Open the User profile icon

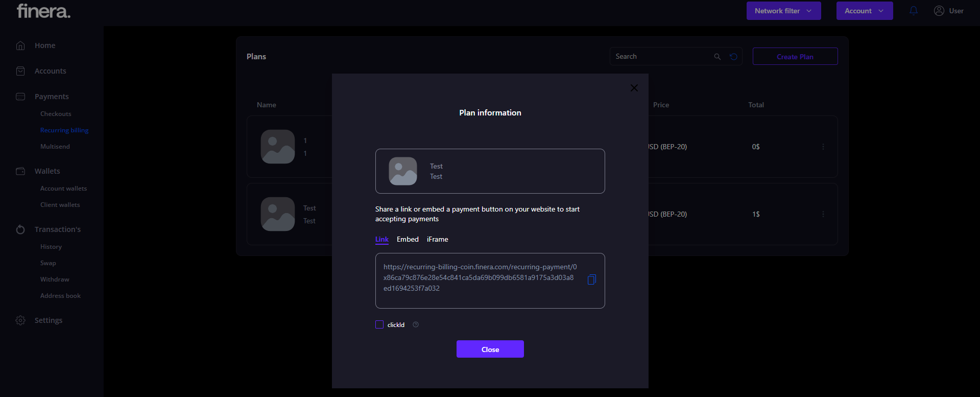click(x=939, y=11)
